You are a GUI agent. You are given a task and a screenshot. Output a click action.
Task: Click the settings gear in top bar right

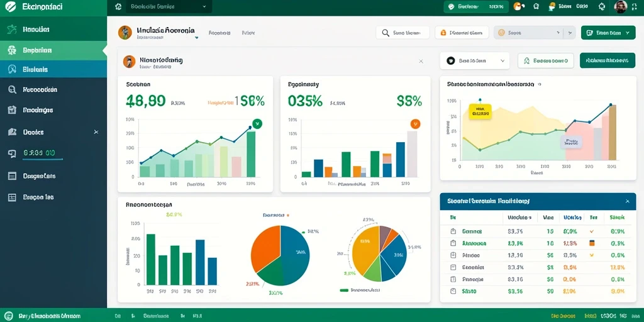pyautogui.click(x=602, y=6)
